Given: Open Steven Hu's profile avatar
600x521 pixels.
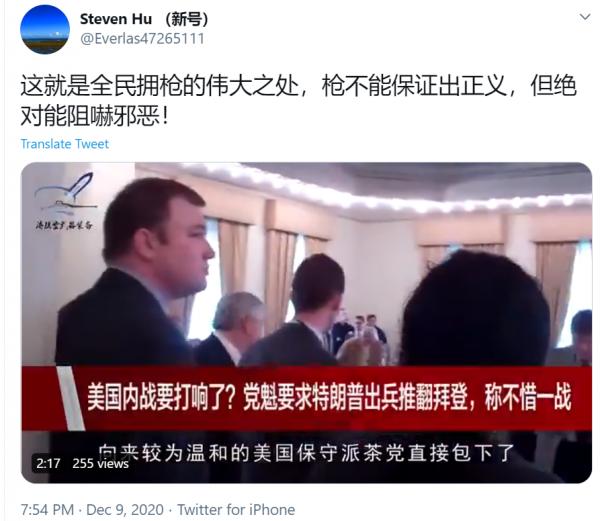Looking at the screenshot, I should point(45,29).
